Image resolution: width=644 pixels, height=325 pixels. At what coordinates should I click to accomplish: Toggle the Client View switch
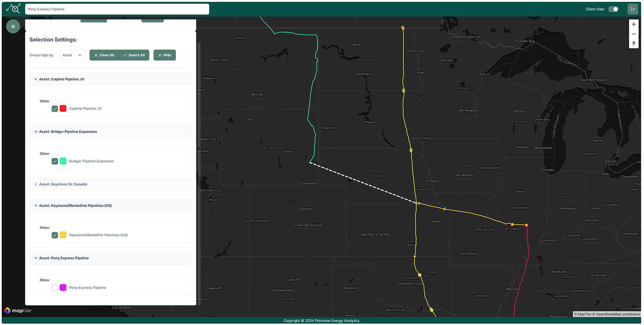coord(613,9)
